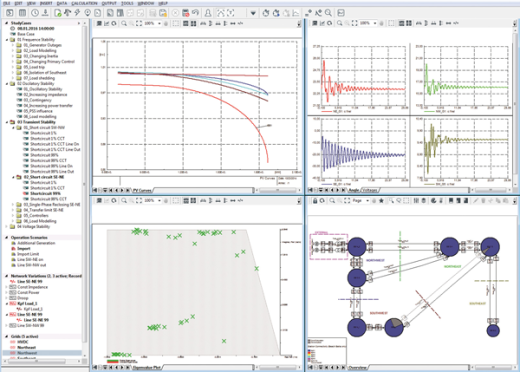Viewport: 520px width, 372px height.
Task: Click the clock date/time icon in main toolbar
Action: (x=35, y=13)
